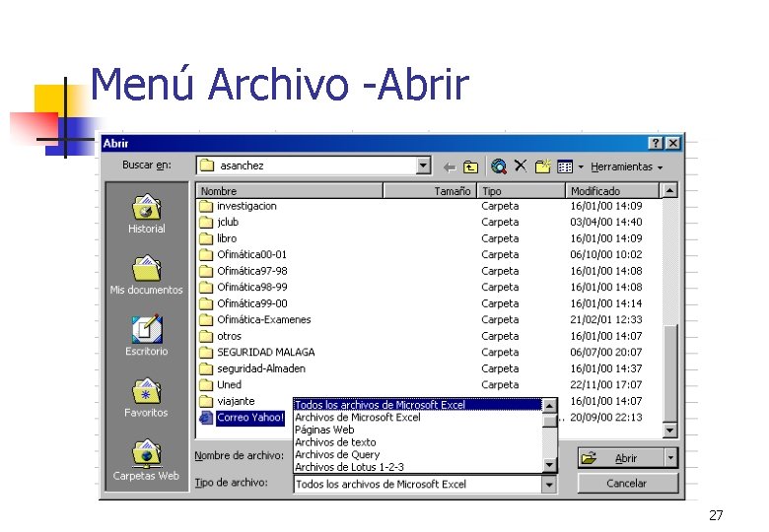769x532 pixels.
Task: Click file list scrollbar down arrow
Action: (x=670, y=431)
